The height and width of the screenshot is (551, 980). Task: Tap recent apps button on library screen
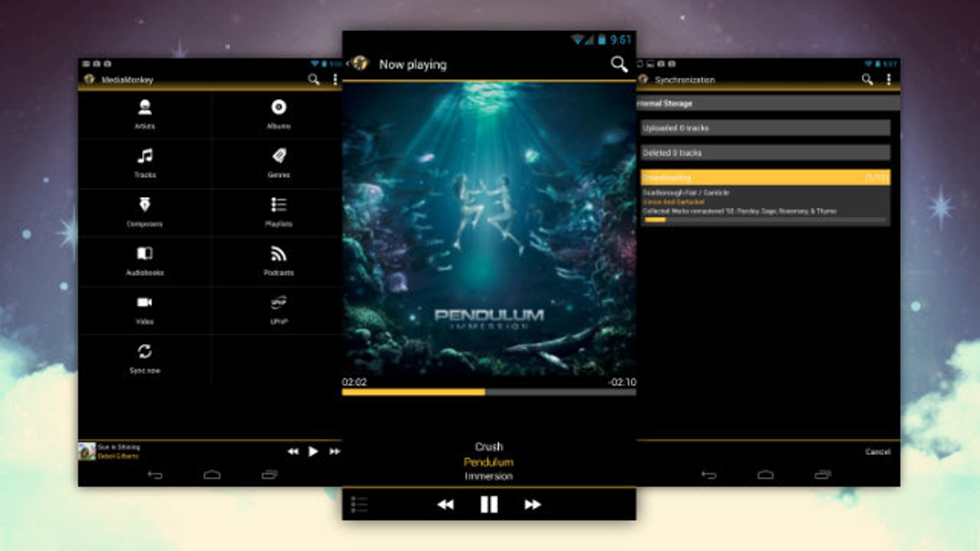tap(269, 474)
